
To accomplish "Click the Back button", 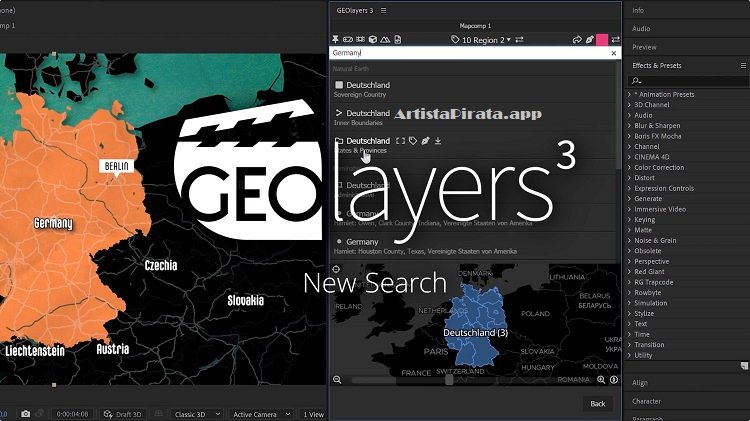I will (x=598, y=404).
